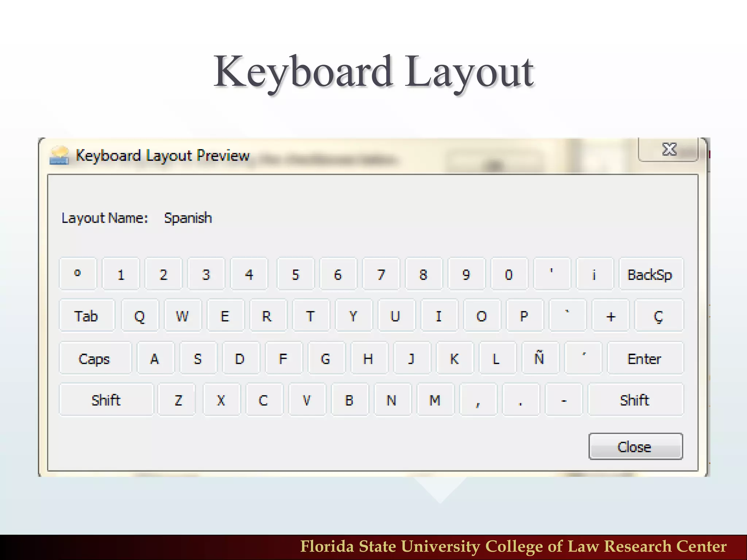Click the number 9 key

click(467, 274)
